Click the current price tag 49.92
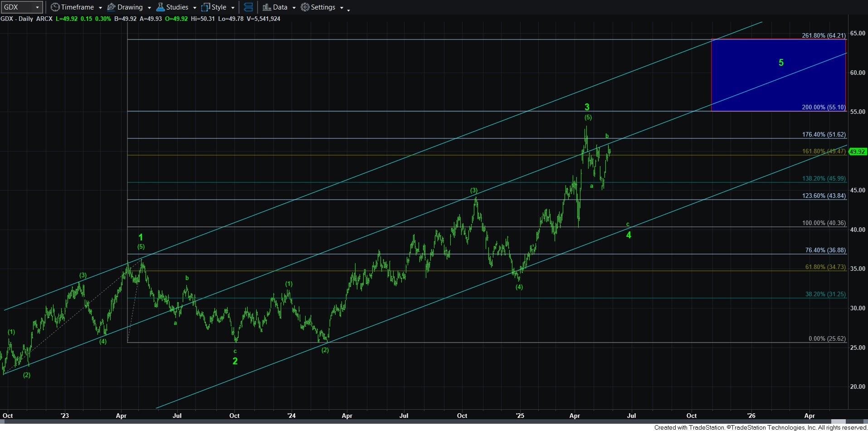 (857, 152)
